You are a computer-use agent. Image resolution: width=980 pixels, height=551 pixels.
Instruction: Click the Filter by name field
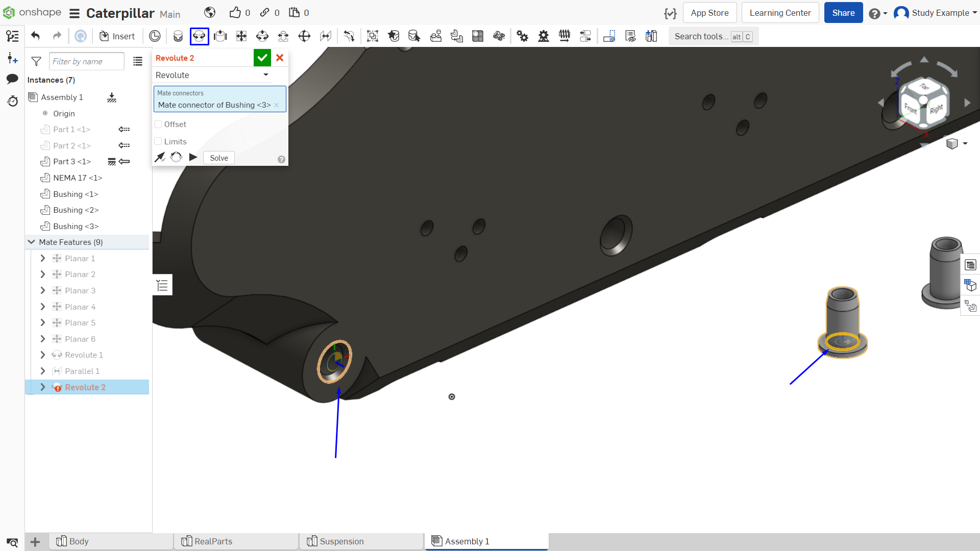(87, 61)
